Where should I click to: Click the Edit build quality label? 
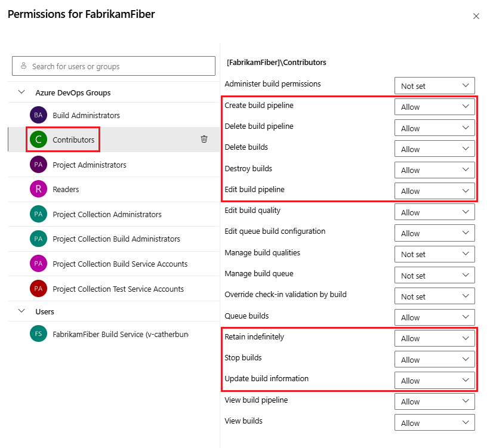(252, 210)
